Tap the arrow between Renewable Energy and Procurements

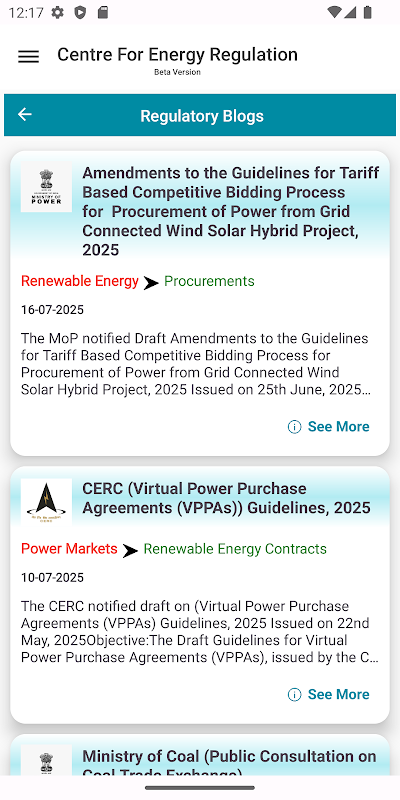(x=151, y=283)
